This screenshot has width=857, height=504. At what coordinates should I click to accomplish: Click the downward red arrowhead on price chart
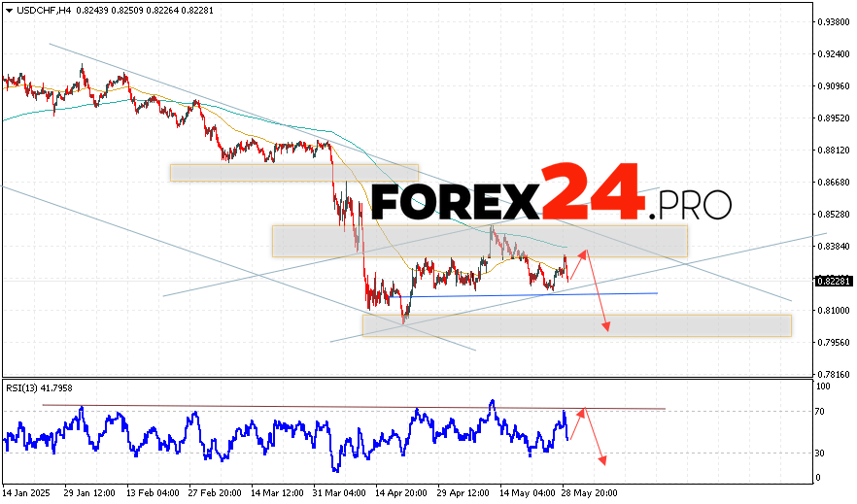pyautogui.click(x=606, y=327)
